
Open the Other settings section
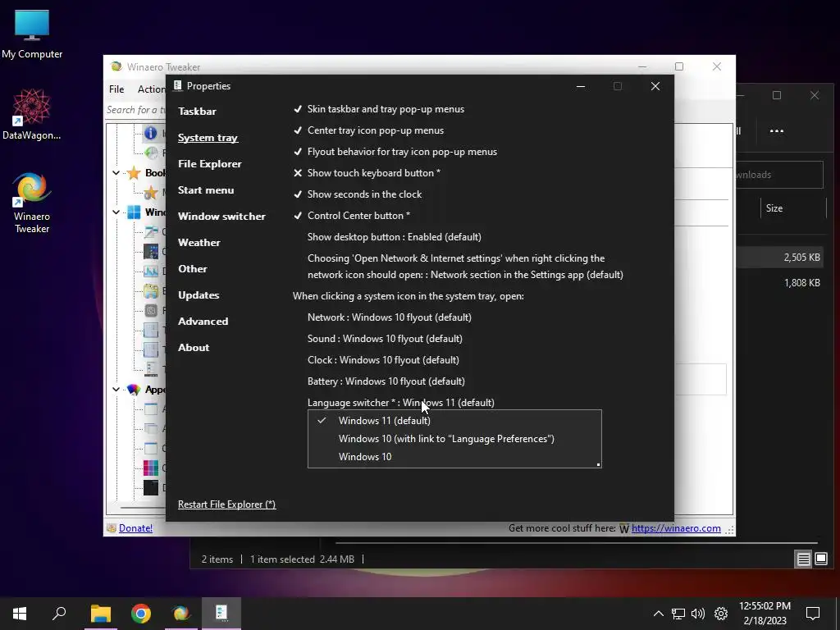pyautogui.click(x=192, y=269)
